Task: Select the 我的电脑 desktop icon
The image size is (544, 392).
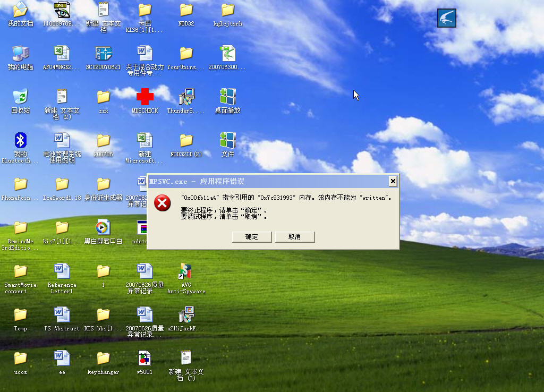Action: click(x=20, y=57)
